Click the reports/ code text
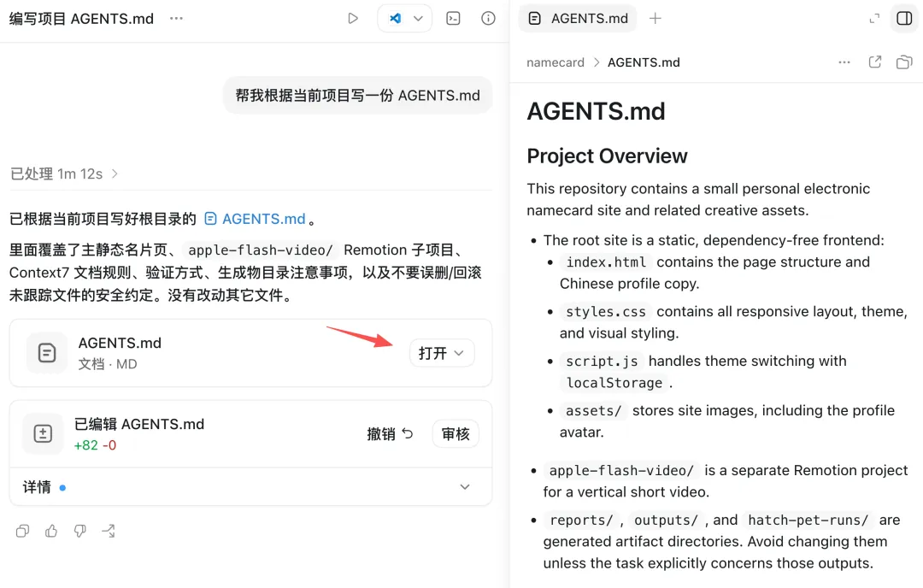The height and width of the screenshot is (588, 923). tap(581, 520)
